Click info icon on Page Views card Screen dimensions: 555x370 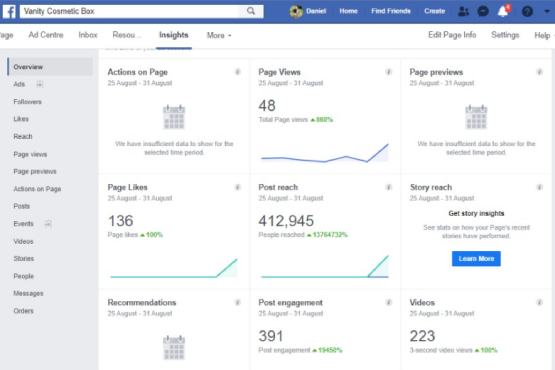point(388,72)
